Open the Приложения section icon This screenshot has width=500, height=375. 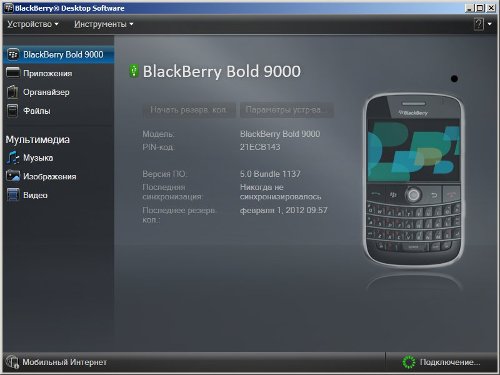13,73
